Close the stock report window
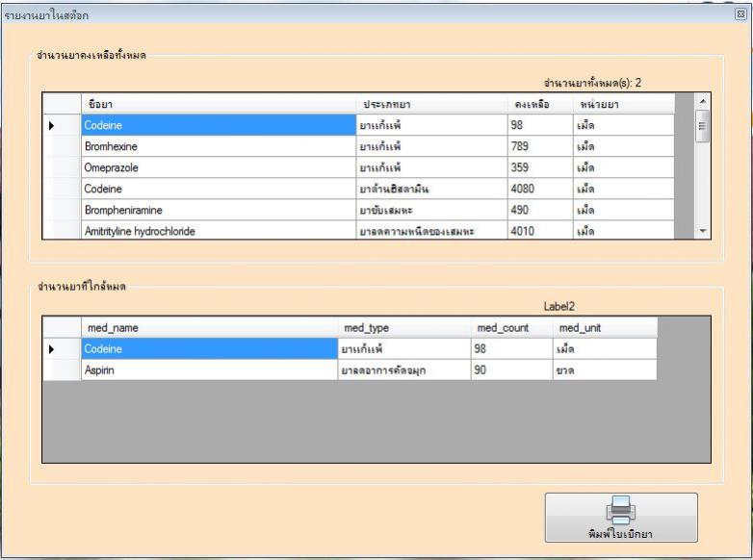The height and width of the screenshot is (560, 753). point(740,14)
